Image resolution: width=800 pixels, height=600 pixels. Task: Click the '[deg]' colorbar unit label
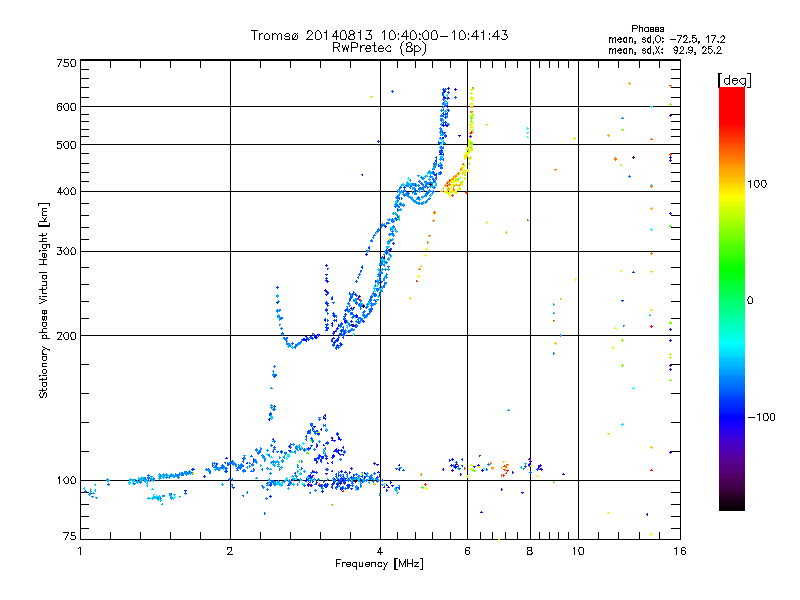click(734, 80)
